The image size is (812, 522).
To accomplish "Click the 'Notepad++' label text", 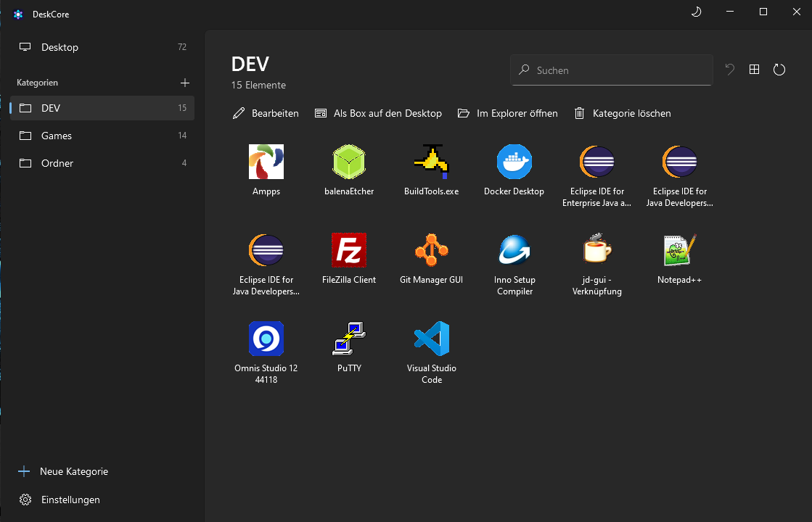I will [679, 280].
